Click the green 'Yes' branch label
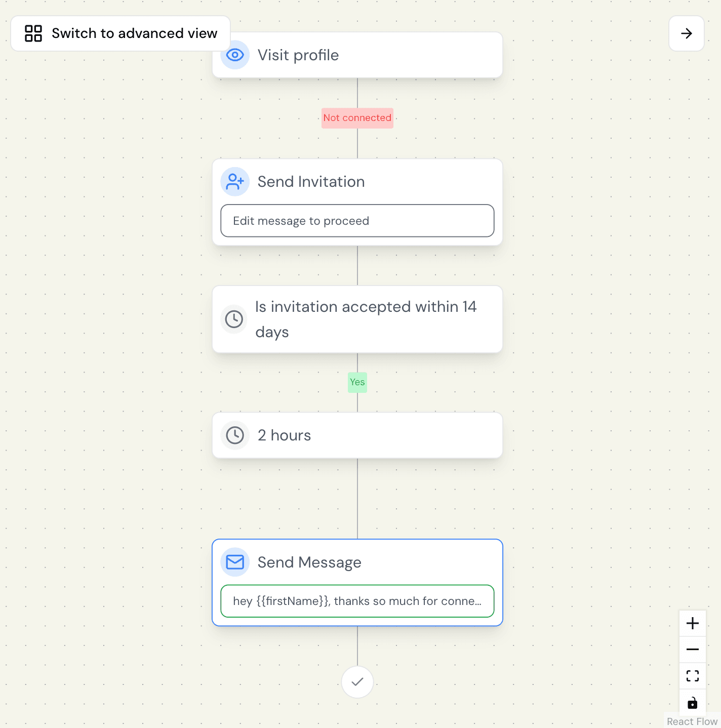The height and width of the screenshot is (728, 721). pyautogui.click(x=357, y=382)
